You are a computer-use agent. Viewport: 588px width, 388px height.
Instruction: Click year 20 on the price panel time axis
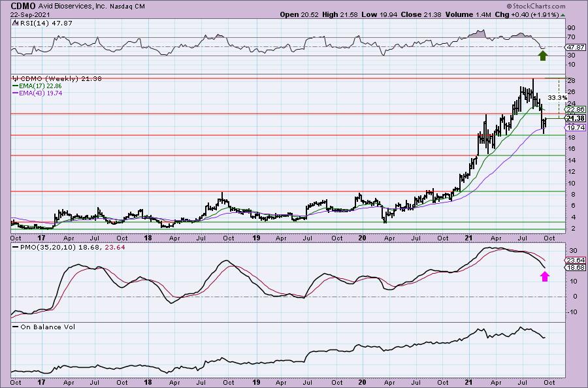click(362, 238)
